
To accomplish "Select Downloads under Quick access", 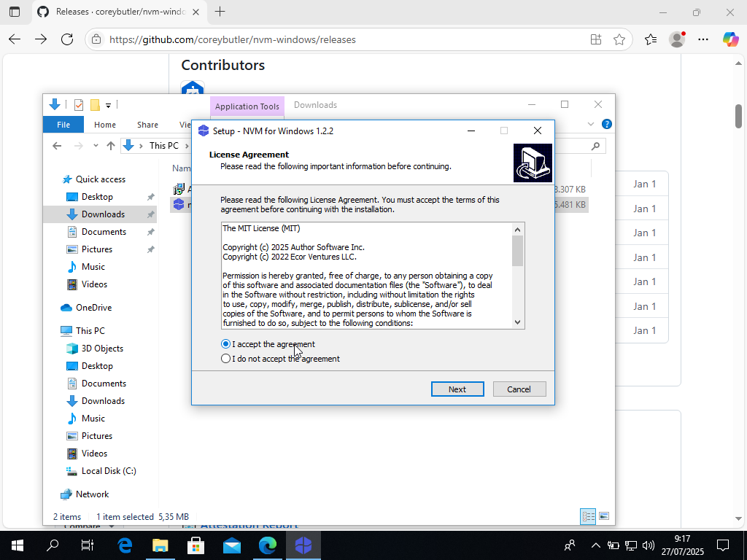I will coord(103,214).
